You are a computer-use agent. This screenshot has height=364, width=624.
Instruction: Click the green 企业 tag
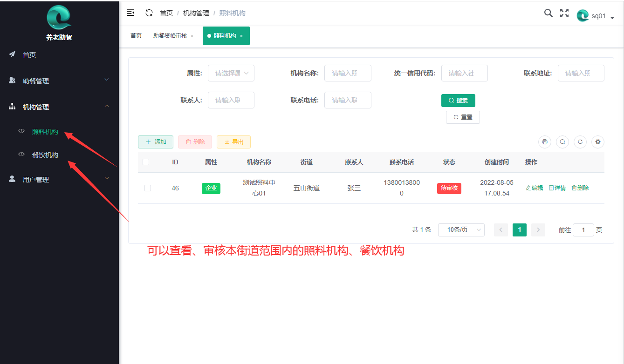pos(211,188)
